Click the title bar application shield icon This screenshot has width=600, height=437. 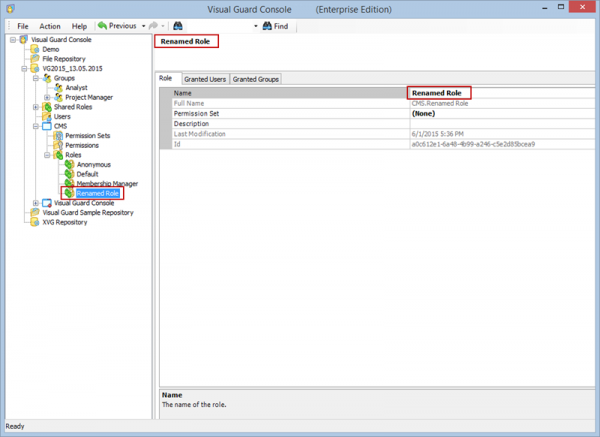10,8
